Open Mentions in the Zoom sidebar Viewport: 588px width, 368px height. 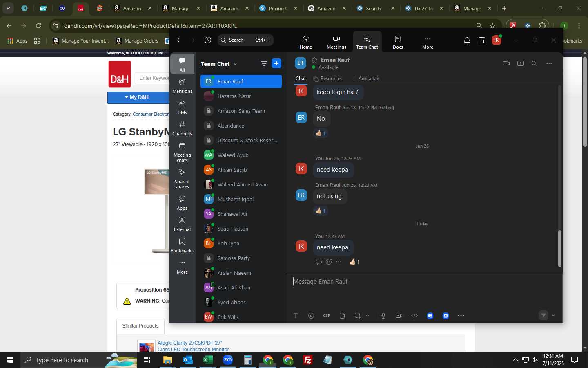click(182, 86)
